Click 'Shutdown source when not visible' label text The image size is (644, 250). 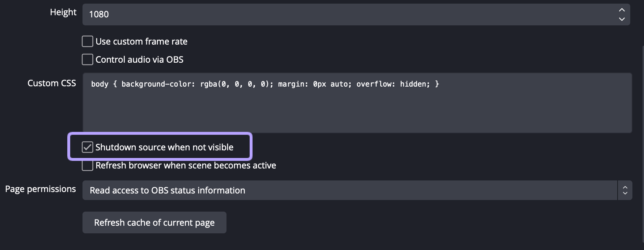point(164,147)
